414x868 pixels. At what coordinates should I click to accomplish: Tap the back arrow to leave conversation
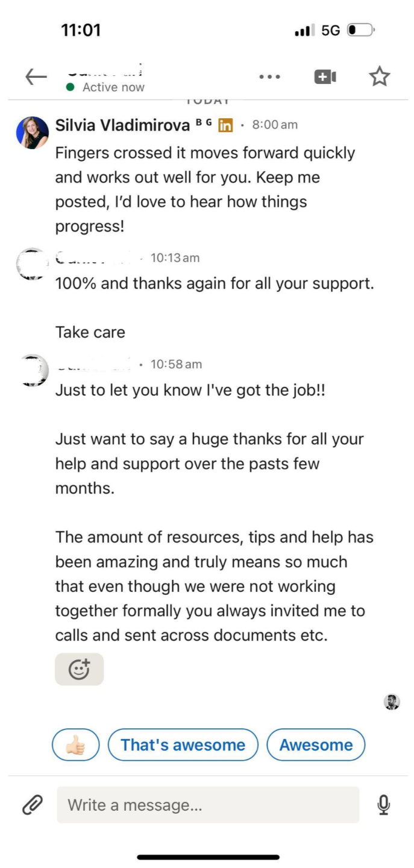click(36, 77)
